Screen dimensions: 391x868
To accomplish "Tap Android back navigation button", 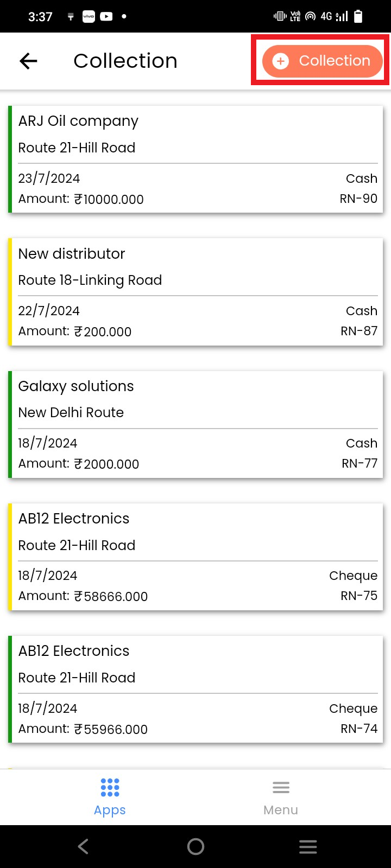I will (83, 846).
